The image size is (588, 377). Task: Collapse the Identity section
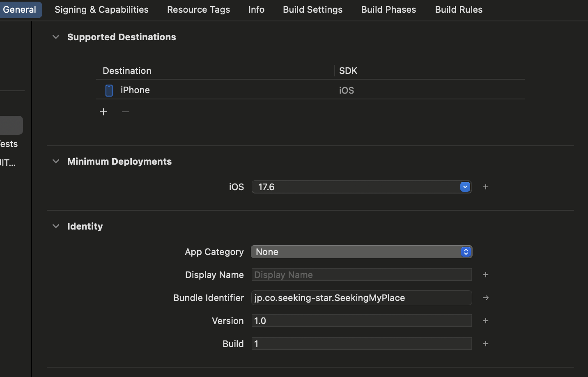pyautogui.click(x=56, y=226)
